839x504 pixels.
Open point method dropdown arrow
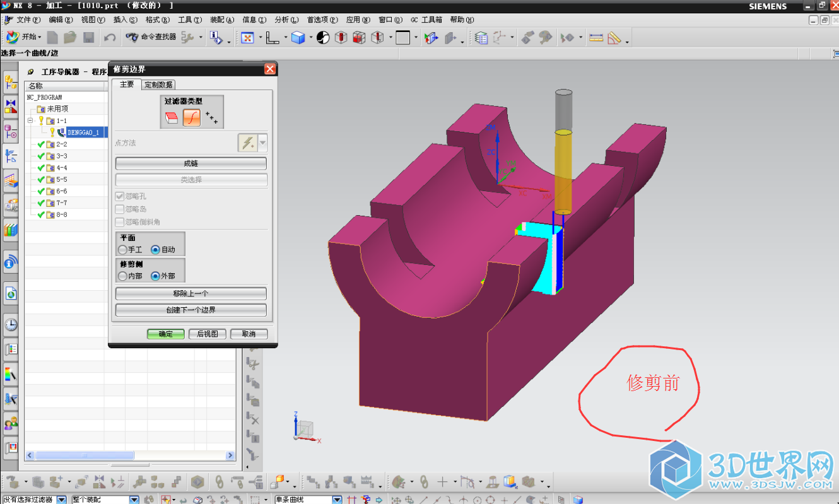(262, 143)
